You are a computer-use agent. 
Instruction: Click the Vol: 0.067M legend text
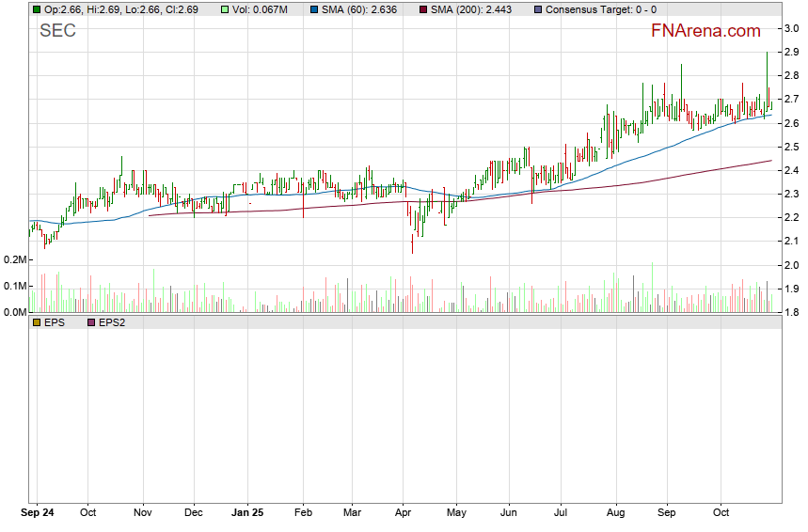262,8
